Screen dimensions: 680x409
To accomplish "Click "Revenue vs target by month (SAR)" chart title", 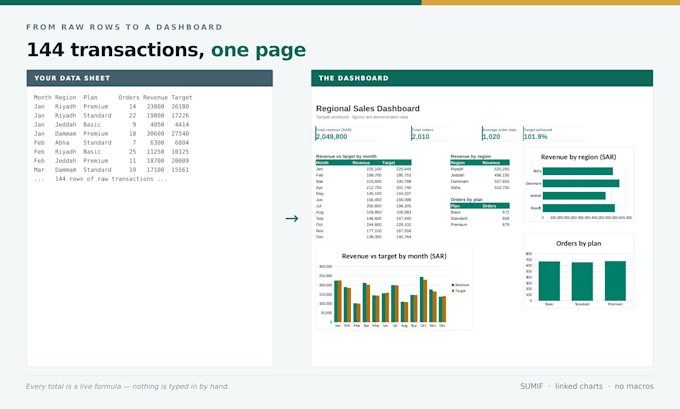I will pyautogui.click(x=394, y=256).
